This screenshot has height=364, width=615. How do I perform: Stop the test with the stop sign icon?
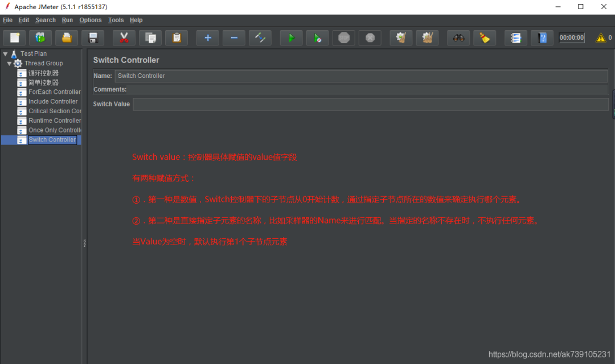point(343,38)
